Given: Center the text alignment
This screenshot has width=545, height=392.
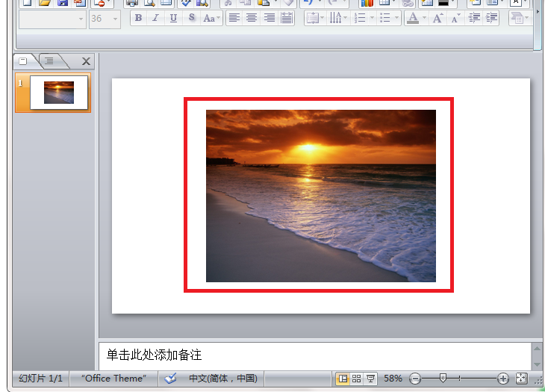Looking at the screenshot, I should pos(252,18).
